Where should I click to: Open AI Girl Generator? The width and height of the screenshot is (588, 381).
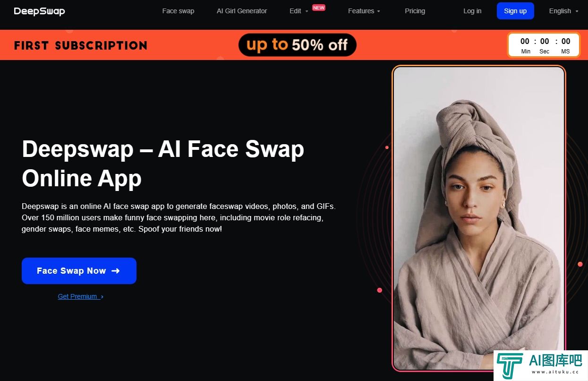coord(242,11)
